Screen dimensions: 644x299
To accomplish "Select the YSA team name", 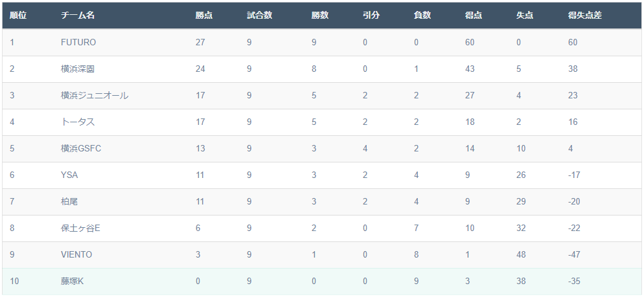I will click(69, 175).
